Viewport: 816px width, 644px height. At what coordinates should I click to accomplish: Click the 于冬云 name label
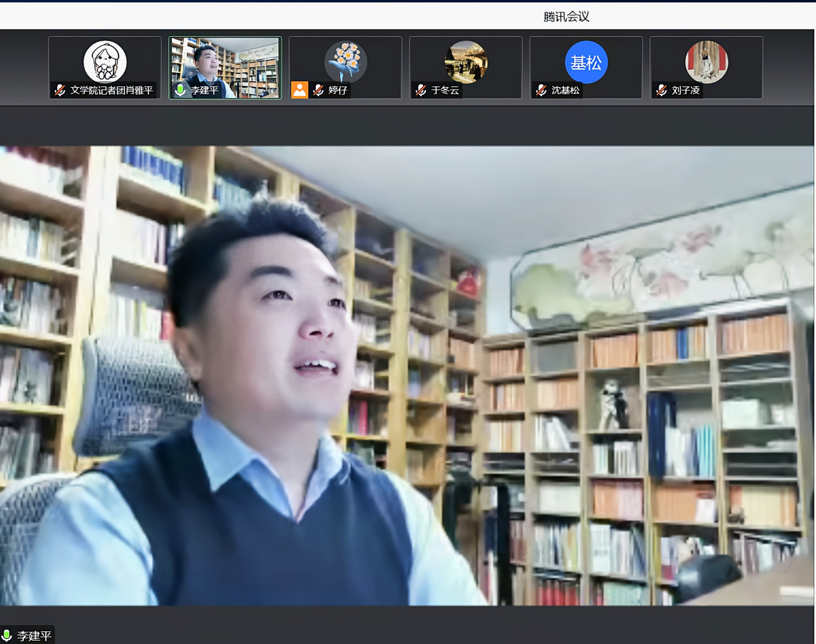pyautogui.click(x=445, y=90)
